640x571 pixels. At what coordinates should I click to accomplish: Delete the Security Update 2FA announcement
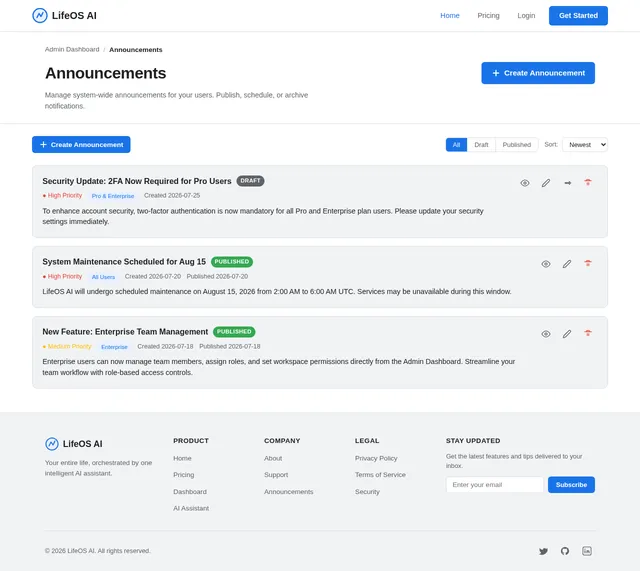588,182
